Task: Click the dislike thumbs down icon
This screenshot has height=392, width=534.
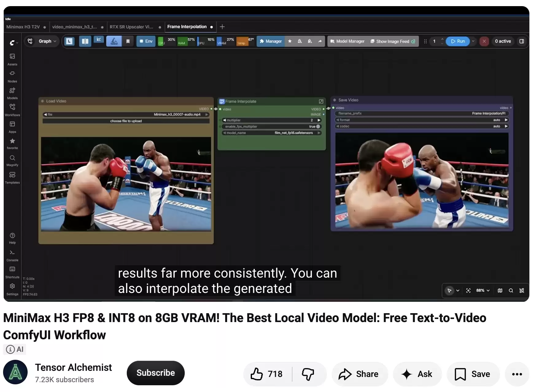Action: coord(308,374)
